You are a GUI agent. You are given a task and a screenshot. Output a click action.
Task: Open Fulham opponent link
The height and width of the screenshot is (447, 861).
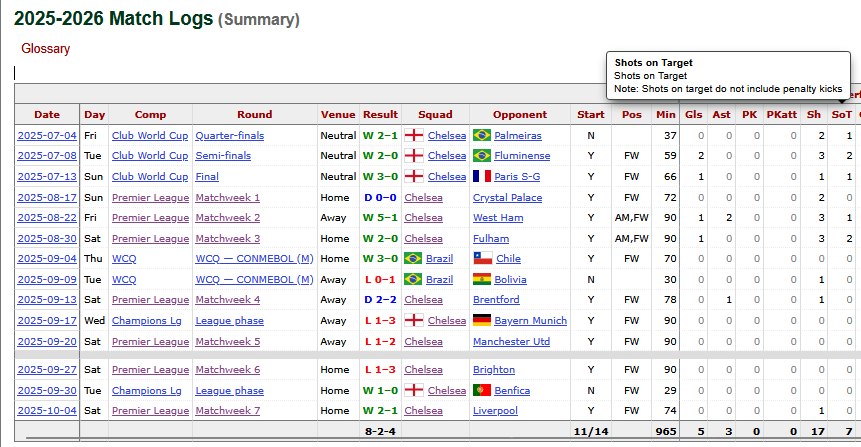click(491, 239)
